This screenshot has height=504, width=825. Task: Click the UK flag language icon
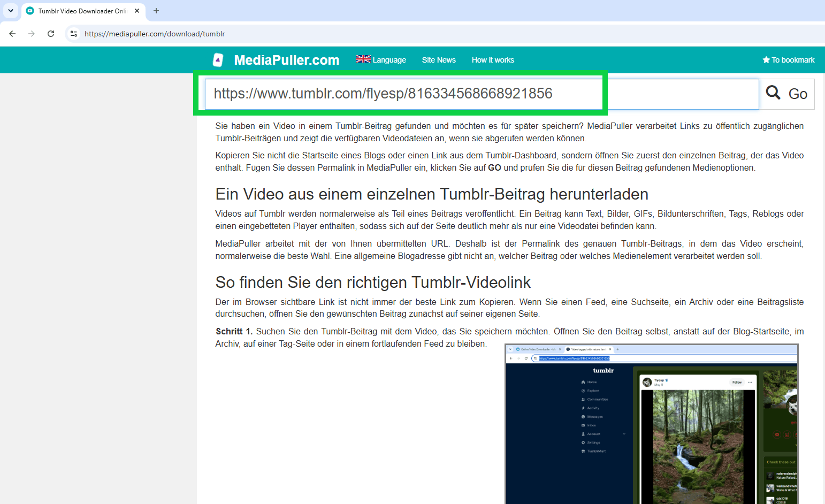363,59
